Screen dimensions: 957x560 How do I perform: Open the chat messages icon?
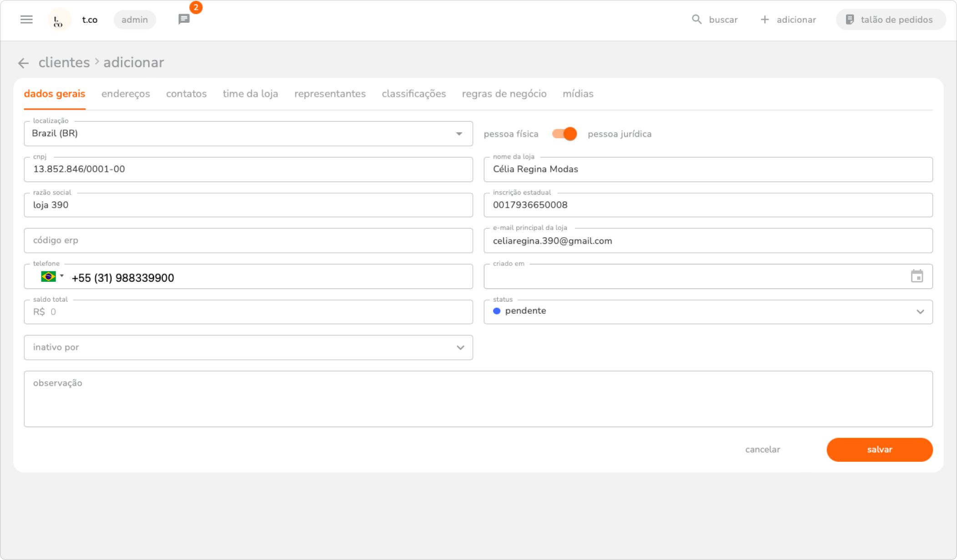pos(184,20)
